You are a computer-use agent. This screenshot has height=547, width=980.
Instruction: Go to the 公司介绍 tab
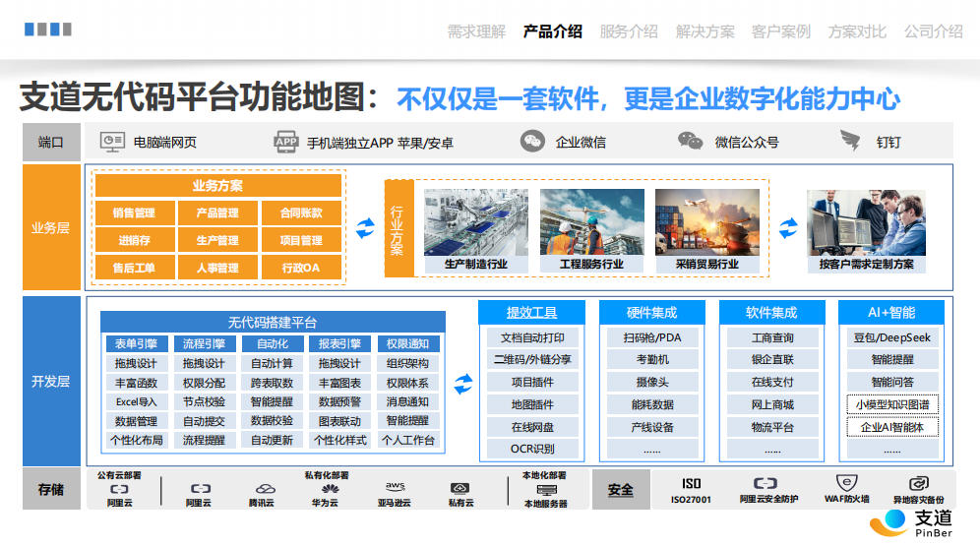tap(933, 31)
